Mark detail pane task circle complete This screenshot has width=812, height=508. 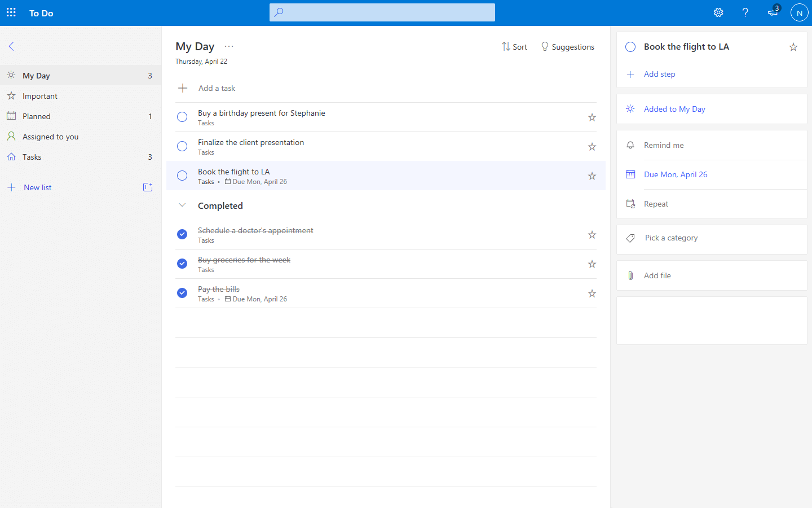[x=630, y=47]
